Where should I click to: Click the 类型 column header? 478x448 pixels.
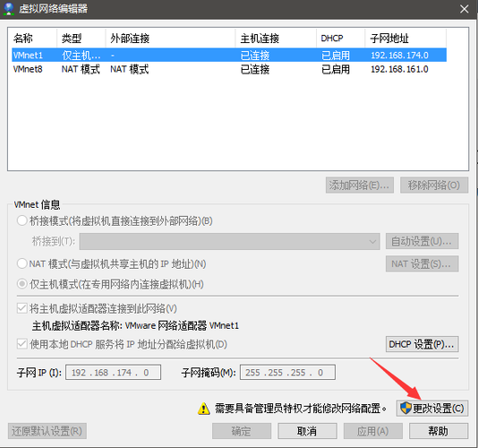81,39
